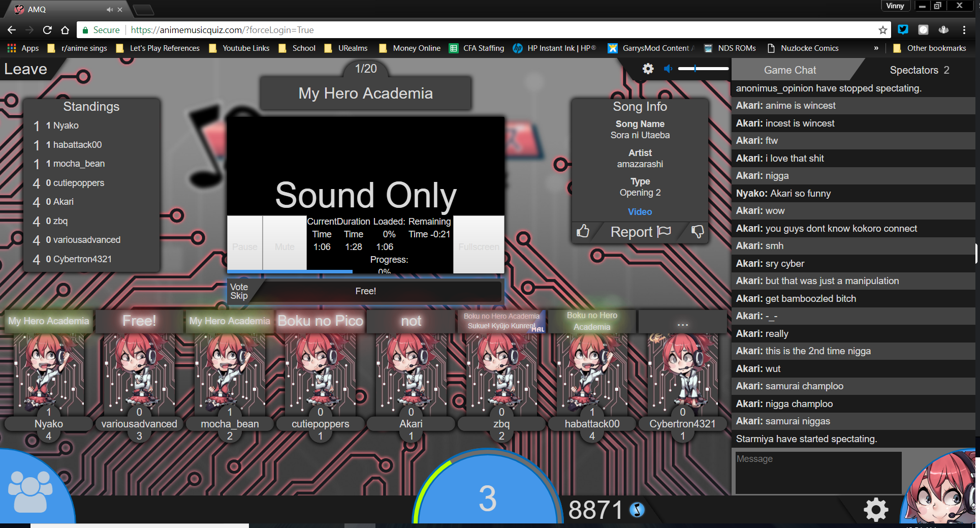Screen dimensions: 980x528
Task: Open the Apps grid shortcut in bookmarks bar
Action: (23, 48)
